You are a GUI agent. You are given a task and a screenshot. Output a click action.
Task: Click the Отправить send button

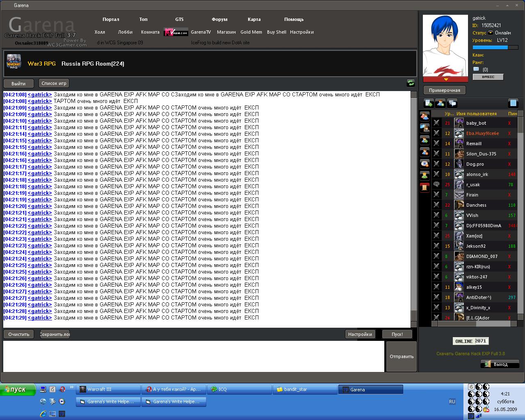click(x=402, y=356)
